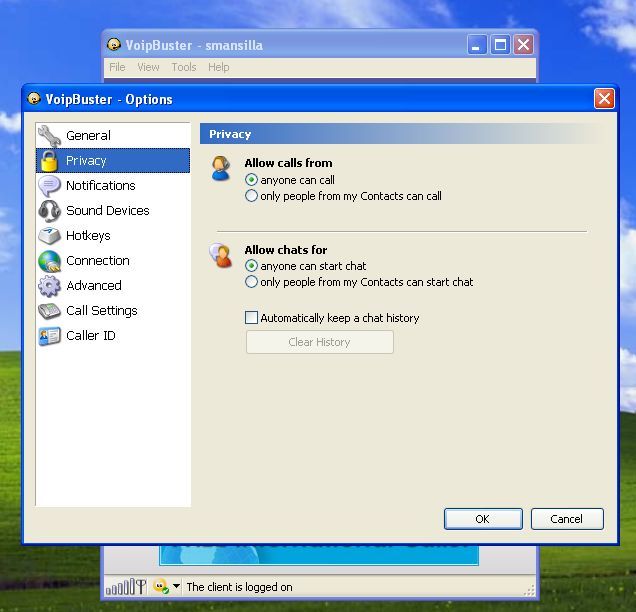This screenshot has height=612, width=636.
Task: Click the chat user icon beside Allow chats for
Action: (221, 255)
